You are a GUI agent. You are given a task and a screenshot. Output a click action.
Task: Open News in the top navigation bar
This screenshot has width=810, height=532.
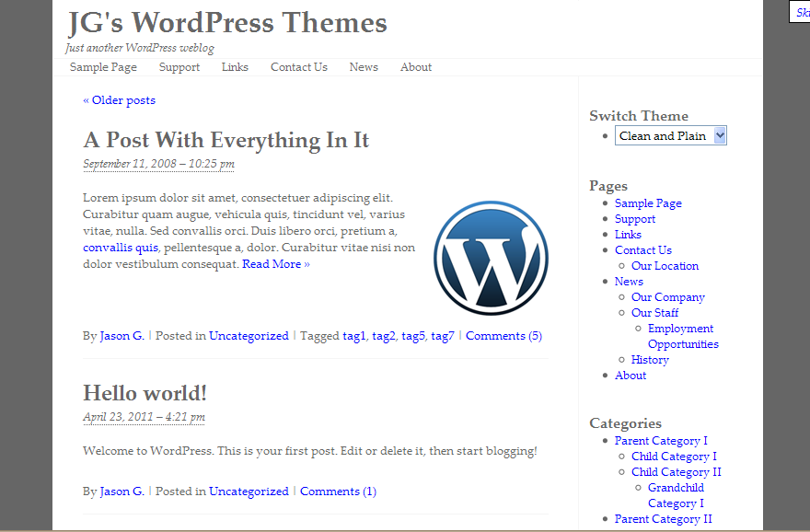tap(364, 67)
